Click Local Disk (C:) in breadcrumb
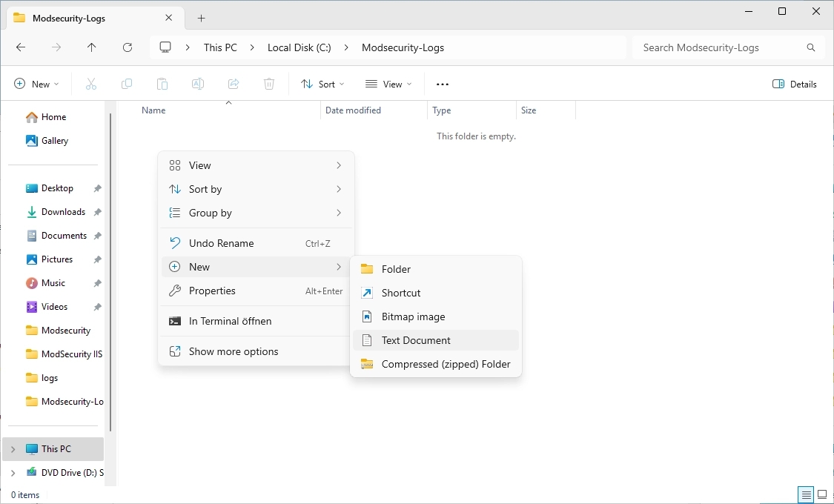 click(x=299, y=47)
